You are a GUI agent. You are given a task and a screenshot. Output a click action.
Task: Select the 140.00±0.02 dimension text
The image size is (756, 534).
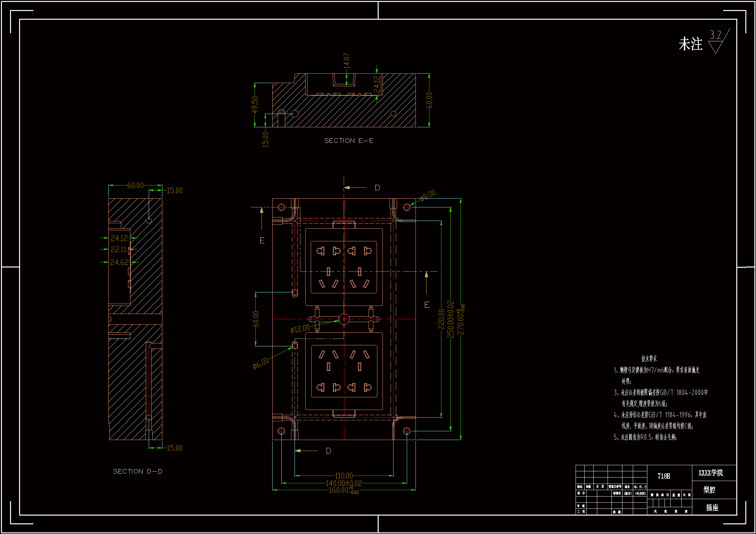click(x=343, y=483)
